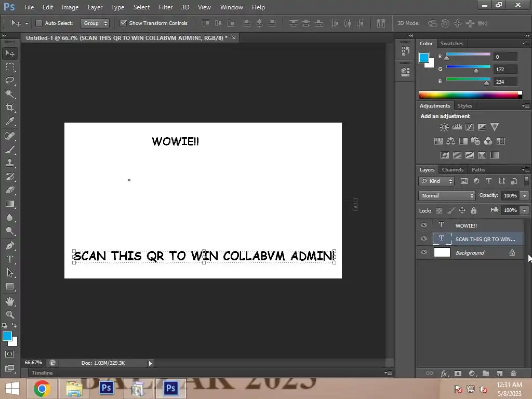Screen dimensions: 532x399
Task: Select the Magic Wand tool
Action: (10, 94)
